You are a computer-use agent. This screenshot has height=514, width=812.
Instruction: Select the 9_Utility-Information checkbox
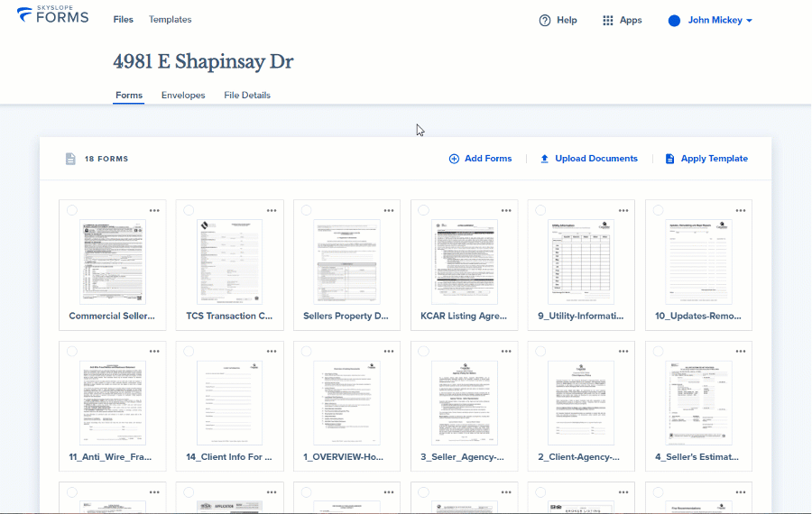[540, 210]
